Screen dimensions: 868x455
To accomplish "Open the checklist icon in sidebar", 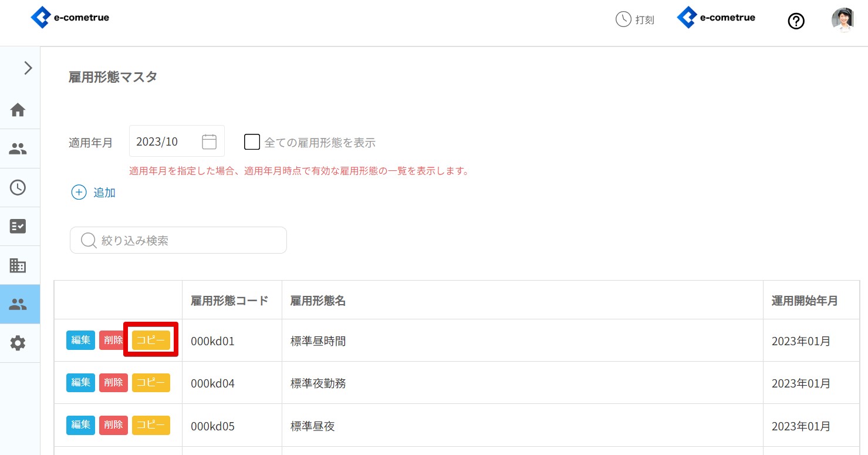I will [x=18, y=227].
